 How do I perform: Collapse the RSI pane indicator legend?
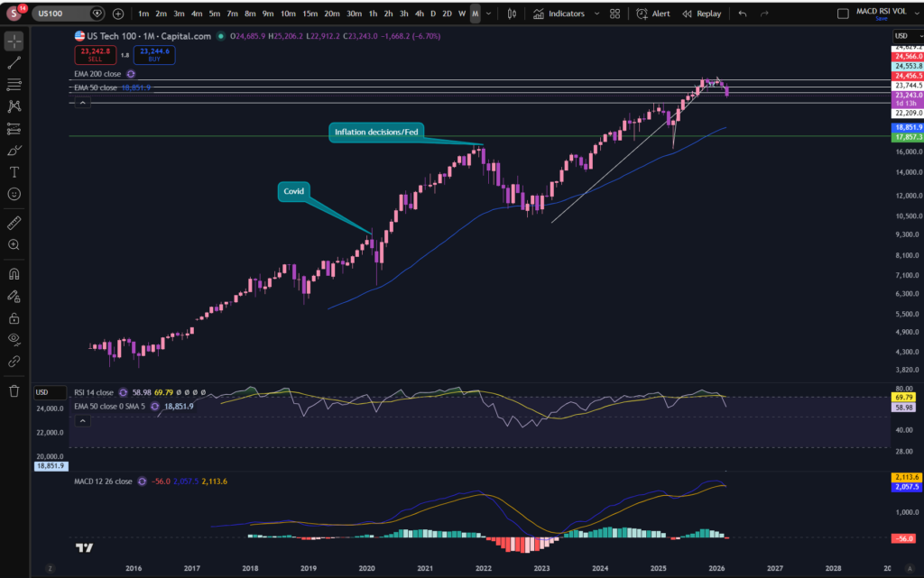pos(82,421)
